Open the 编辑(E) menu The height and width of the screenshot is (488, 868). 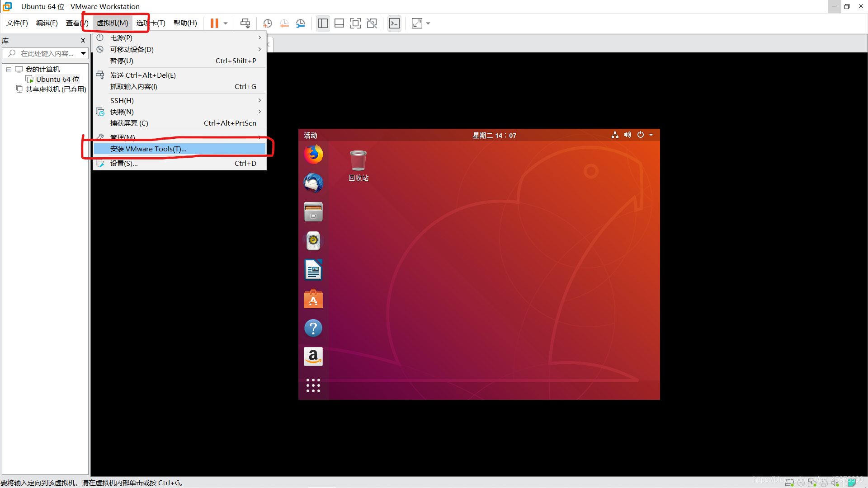pos(47,23)
